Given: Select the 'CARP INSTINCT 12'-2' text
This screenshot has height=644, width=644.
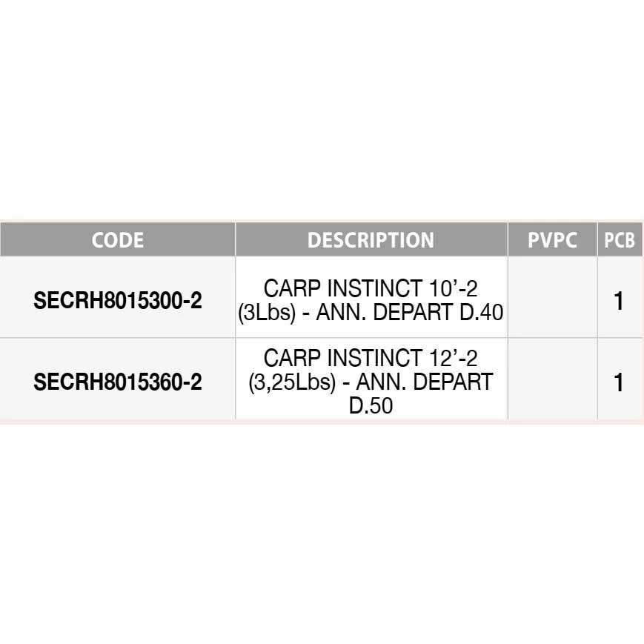Looking at the screenshot, I should [371, 358].
